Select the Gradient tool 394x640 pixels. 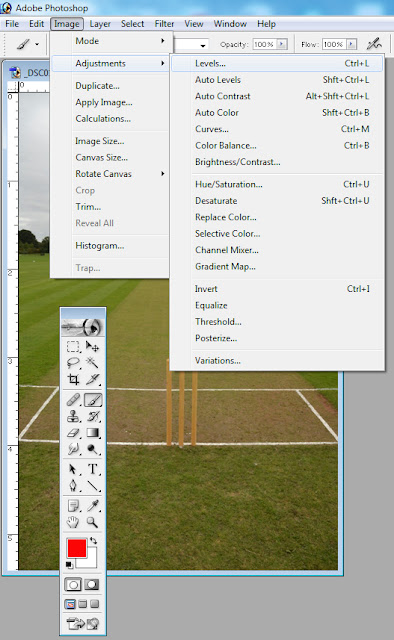click(92, 433)
